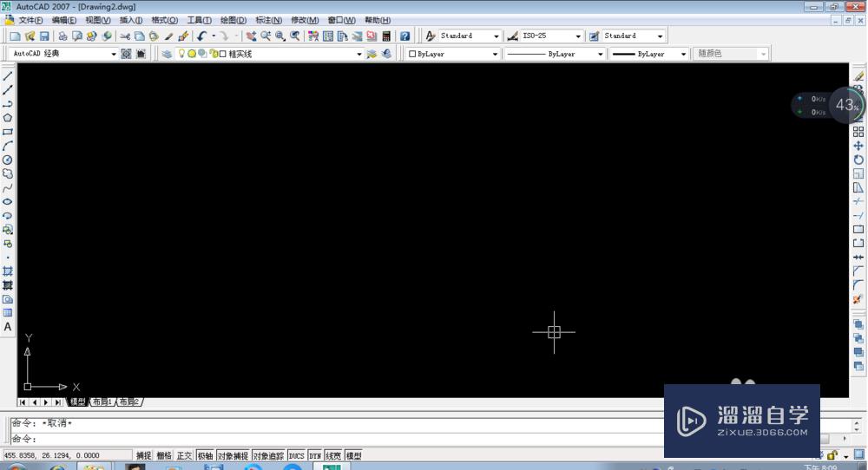Viewport: 868px width, 470px height.
Task: Toggle 线宽 lineweight display
Action: (x=333, y=455)
